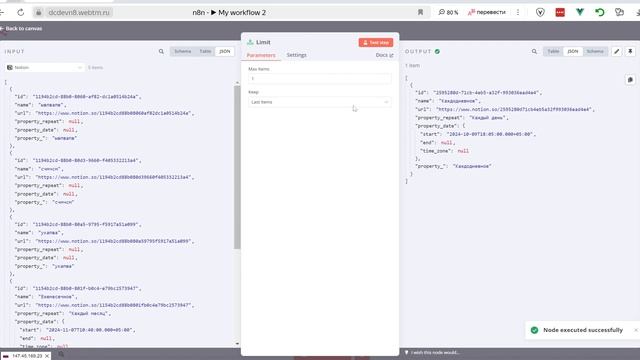
Task: Edit the output with the pencil icon
Action: pos(617,51)
